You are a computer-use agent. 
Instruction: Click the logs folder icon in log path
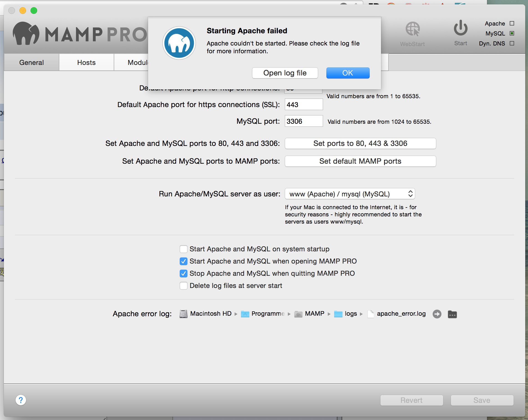pos(338,314)
